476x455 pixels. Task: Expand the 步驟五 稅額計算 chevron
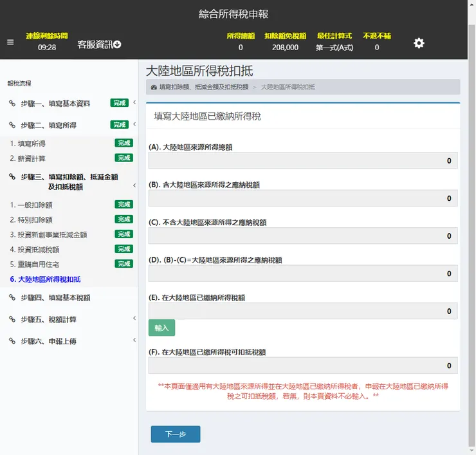click(x=134, y=318)
